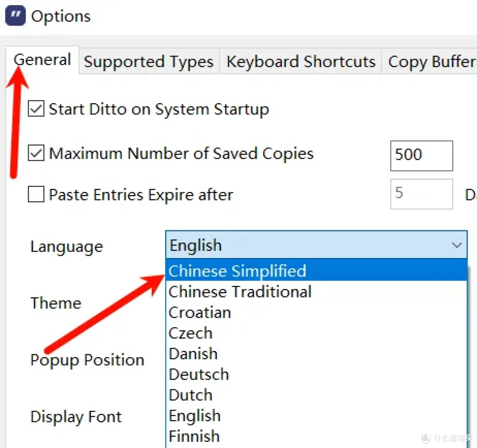Click the Ditto app icon in title bar
477x448 pixels.
(15, 15)
